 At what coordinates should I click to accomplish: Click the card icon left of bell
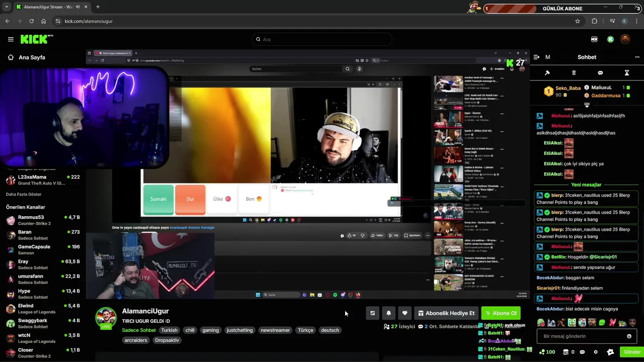372,313
